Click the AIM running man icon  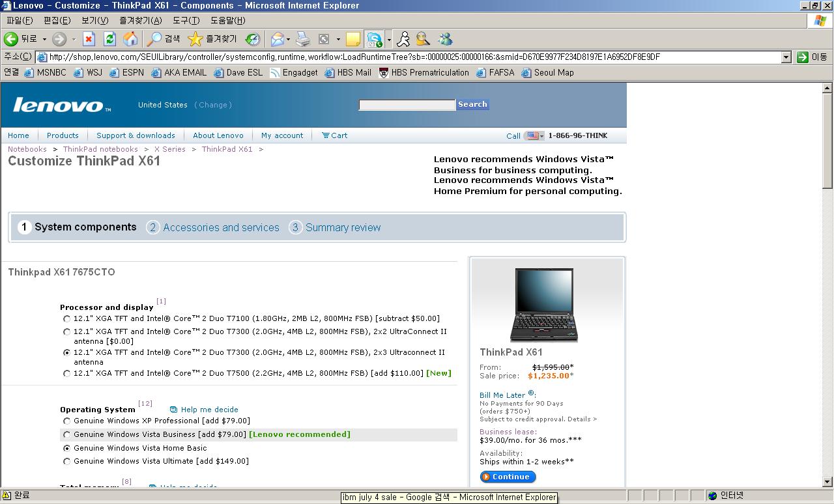point(404,39)
